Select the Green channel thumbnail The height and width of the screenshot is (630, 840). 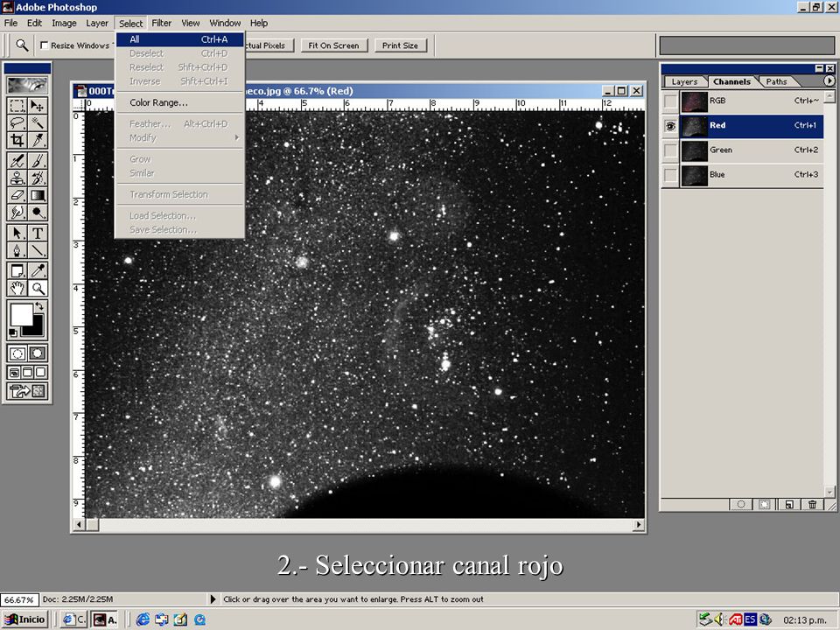[694, 150]
